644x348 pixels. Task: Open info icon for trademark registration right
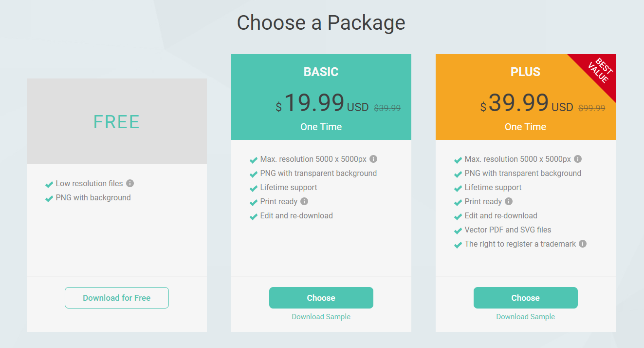(583, 244)
